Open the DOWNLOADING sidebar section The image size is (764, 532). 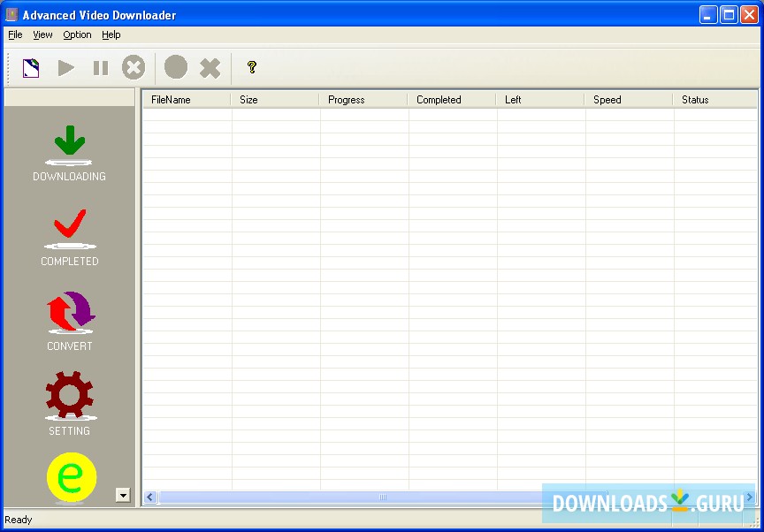[69, 153]
